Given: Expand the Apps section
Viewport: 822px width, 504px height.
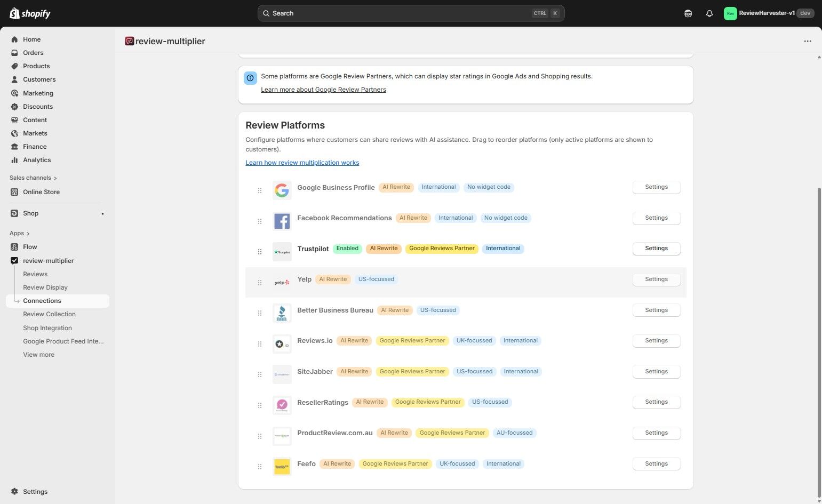Looking at the screenshot, I should point(20,233).
